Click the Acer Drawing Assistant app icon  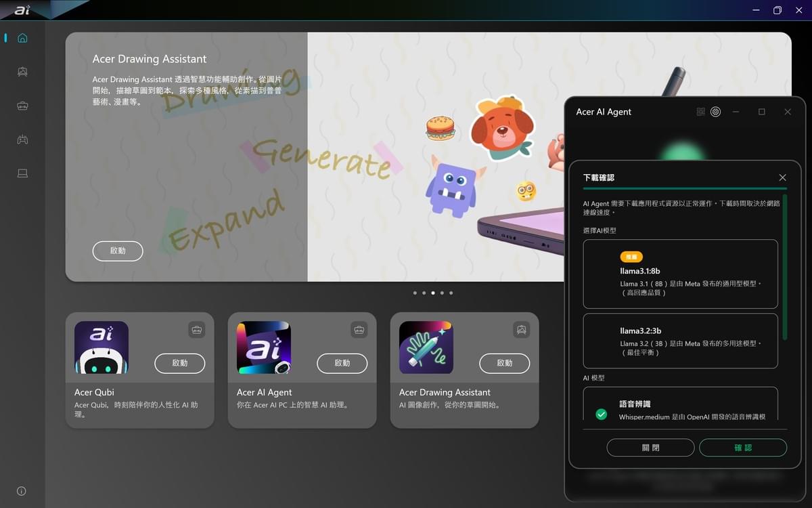[426, 347]
